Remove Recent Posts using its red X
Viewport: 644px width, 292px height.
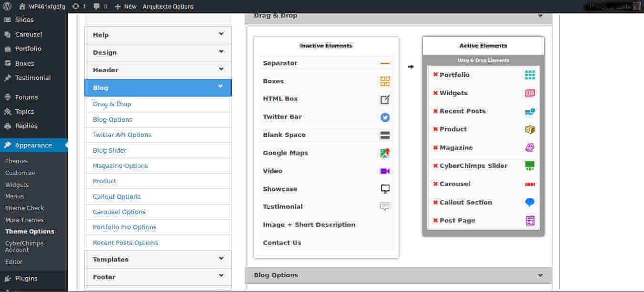point(435,111)
